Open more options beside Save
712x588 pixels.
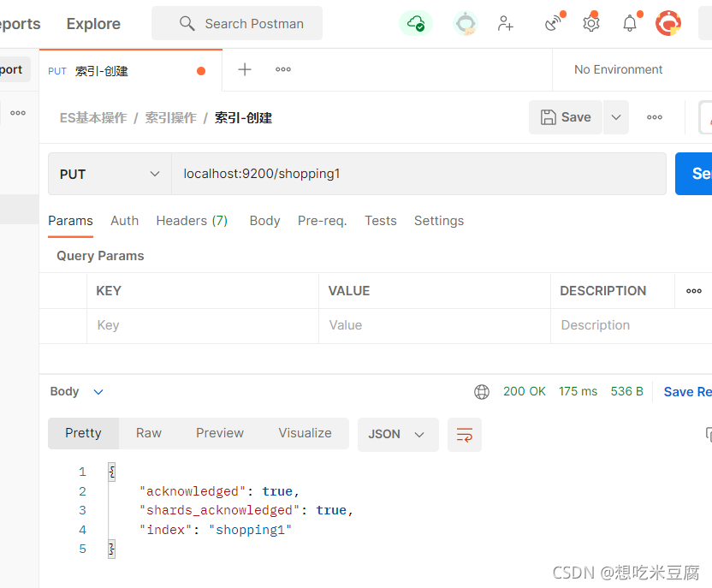(x=655, y=117)
